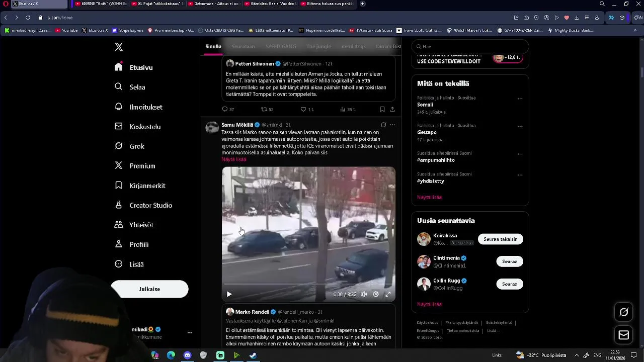
Task: Open the Somali trending topic
Action: point(425,105)
